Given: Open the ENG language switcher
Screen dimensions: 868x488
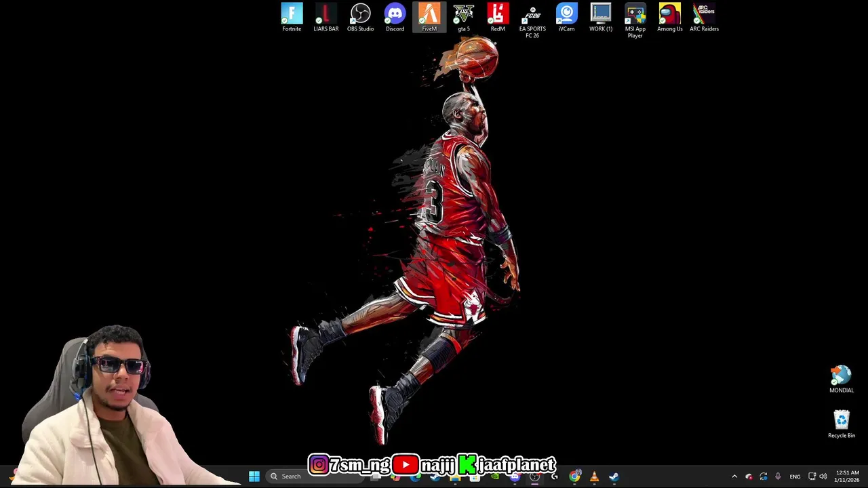Looking at the screenshot, I should pos(795,476).
